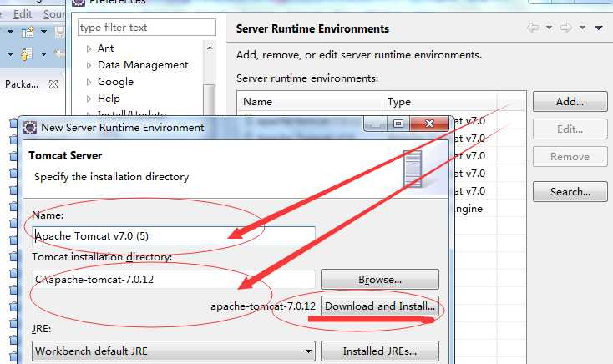Screen dimensions: 613x364
Task: Select the Package Explorer tab
Action: [x=22, y=84]
